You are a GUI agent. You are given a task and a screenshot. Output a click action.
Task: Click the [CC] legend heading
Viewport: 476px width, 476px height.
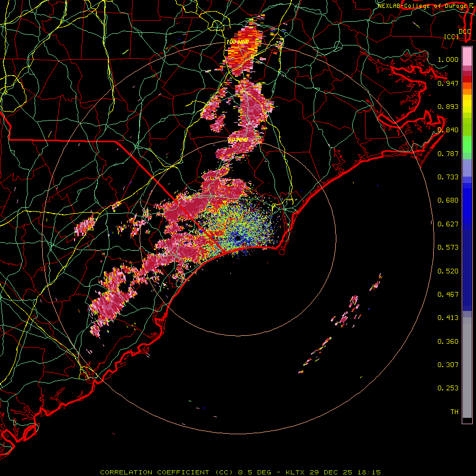(452, 36)
